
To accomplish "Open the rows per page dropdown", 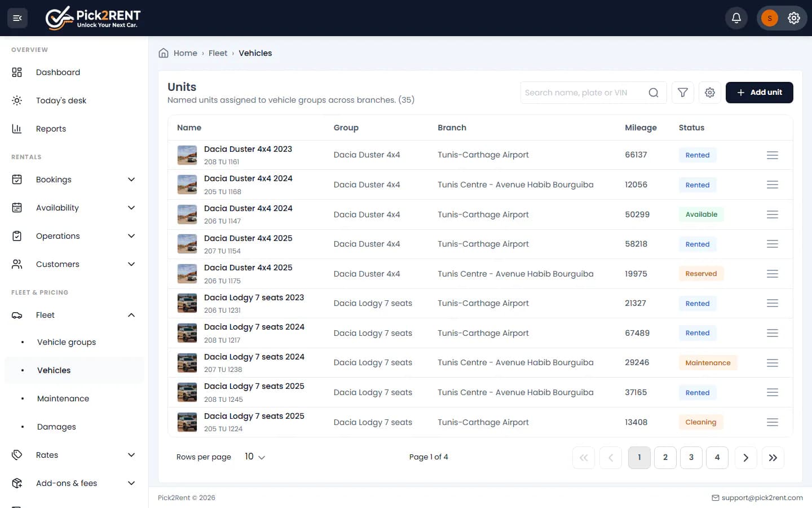I will (x=255, y=457).
